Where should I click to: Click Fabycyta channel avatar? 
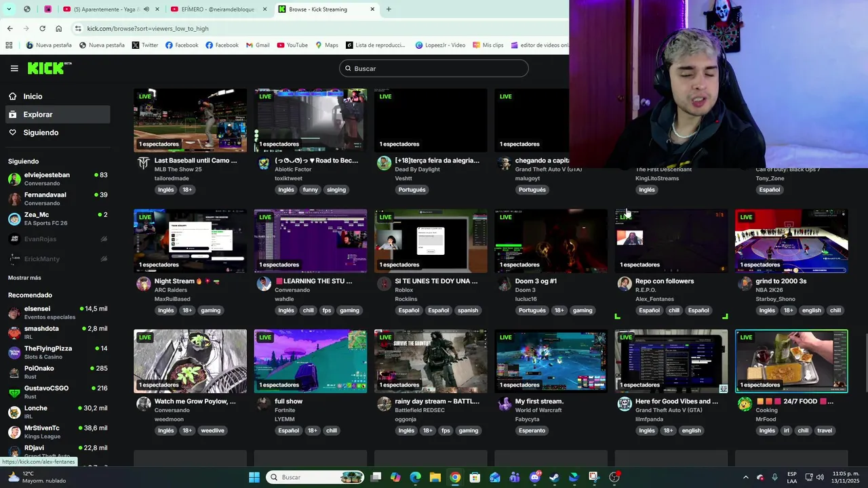(505, 404)
